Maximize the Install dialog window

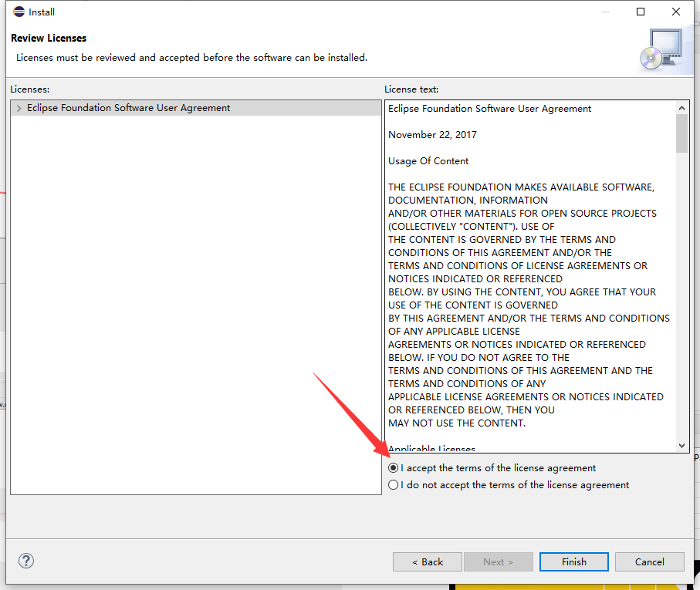click(640, 12)
